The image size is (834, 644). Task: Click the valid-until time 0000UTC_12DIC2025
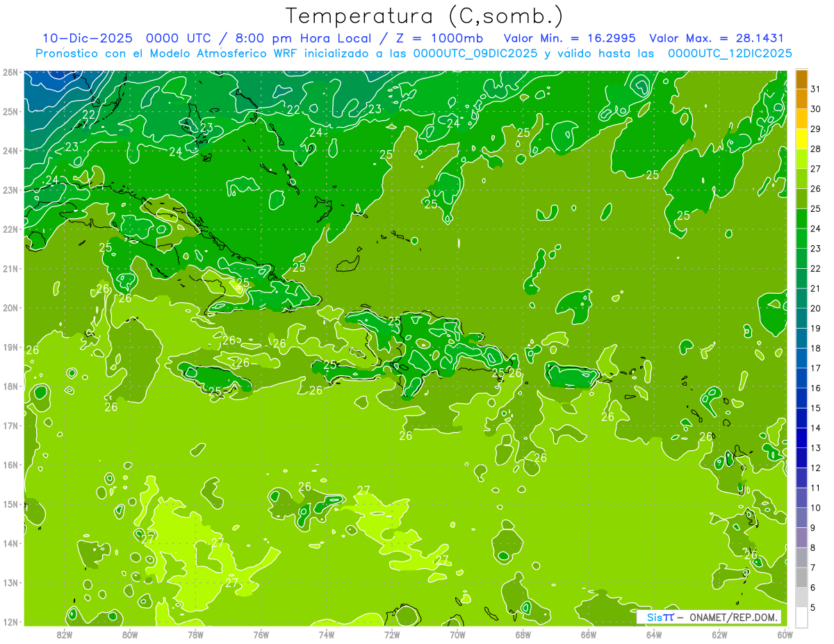click(x=730, y=53)
